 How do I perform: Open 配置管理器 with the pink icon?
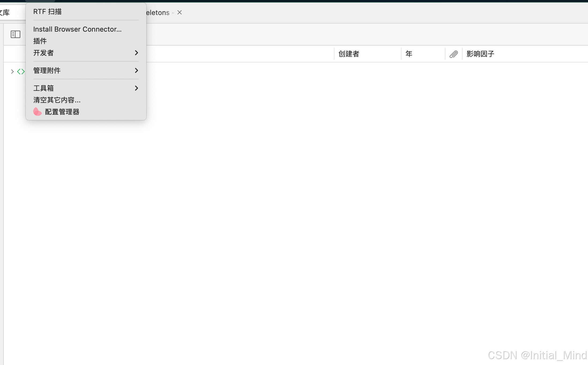pos(62,112)
